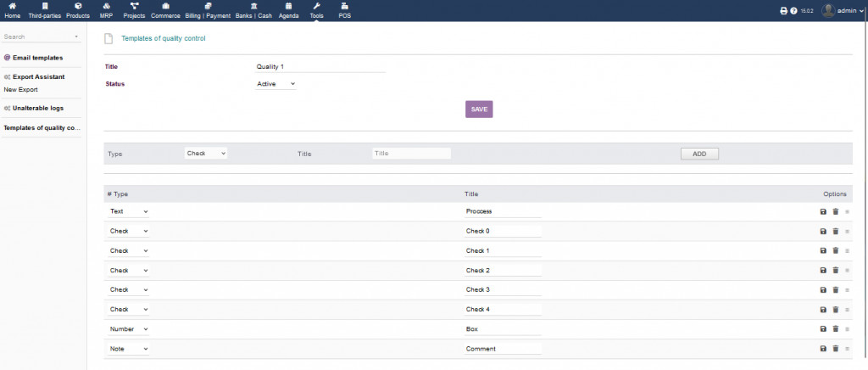This screenshot has height=370, width=868.
Task: Open Email templates in sidebar
Action: click(x=37, y=58)
